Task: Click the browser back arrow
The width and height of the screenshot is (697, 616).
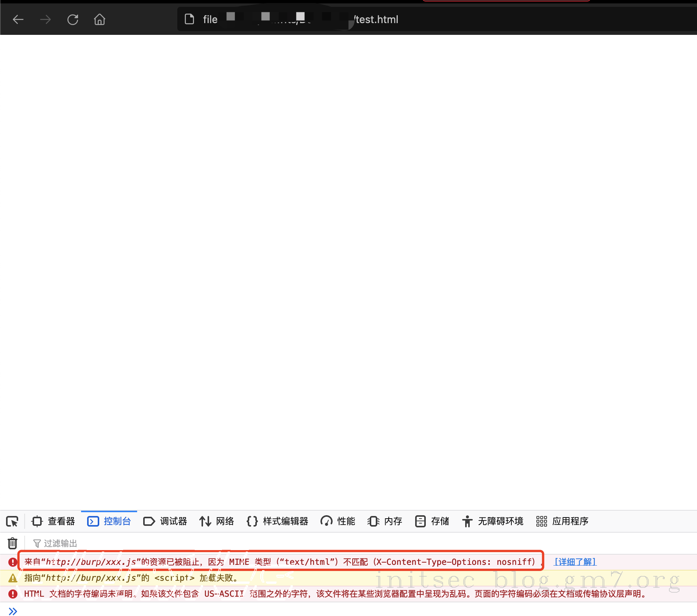Action: pyautogui.click(x=18, y=19)
